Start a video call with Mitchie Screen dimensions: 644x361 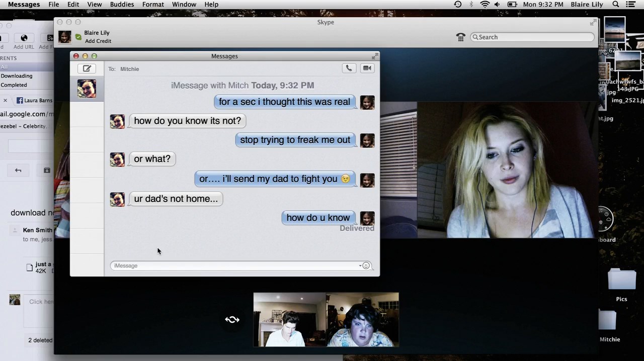[x=367, y=68]
